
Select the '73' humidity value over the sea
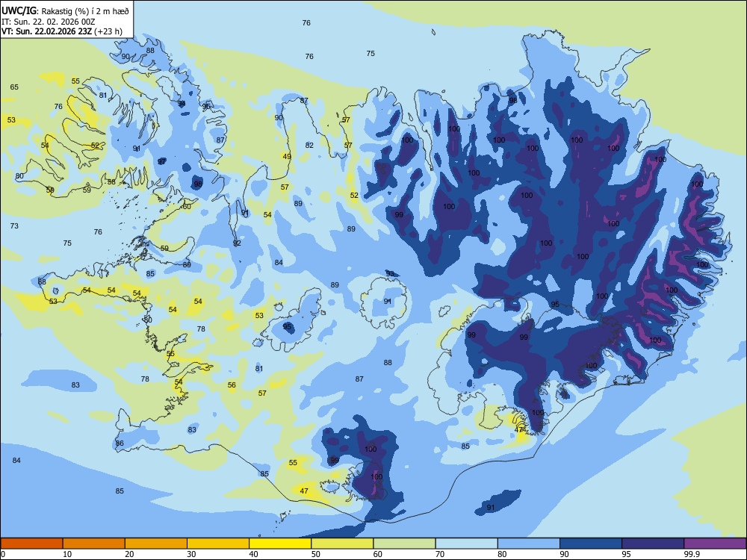(14, 225)
